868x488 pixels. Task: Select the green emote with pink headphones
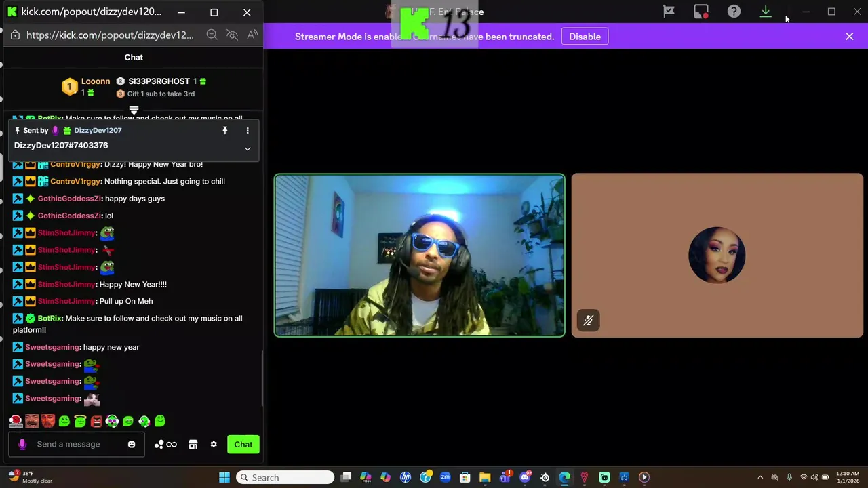(x=112, y=421)
